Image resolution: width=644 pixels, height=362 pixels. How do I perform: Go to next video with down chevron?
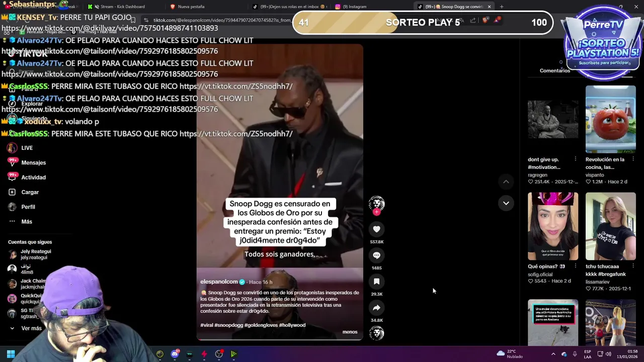click(x=506, y=203)
